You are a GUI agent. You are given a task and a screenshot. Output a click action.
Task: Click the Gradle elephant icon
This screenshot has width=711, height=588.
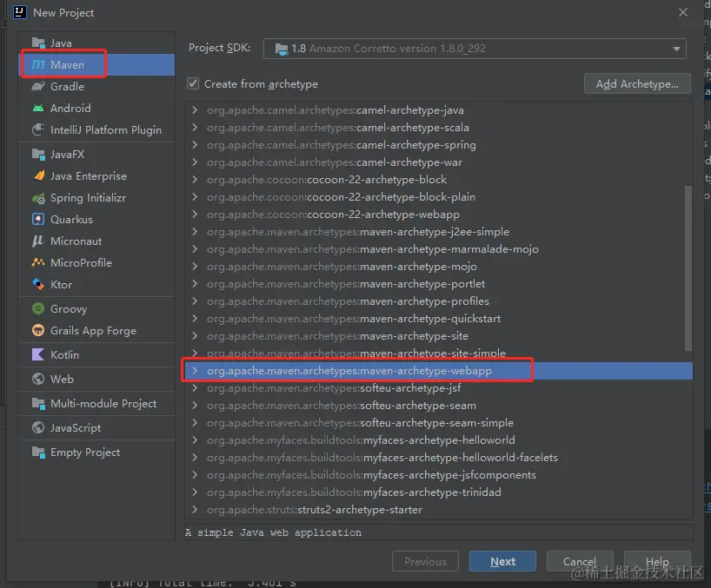[x=38, y=86]
